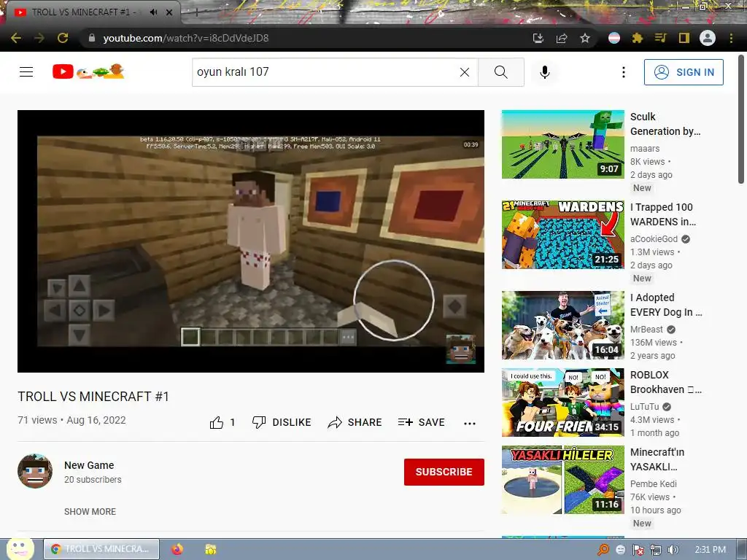Click the 20 subscribers text

pyautogui.click(x=93, y=480)
